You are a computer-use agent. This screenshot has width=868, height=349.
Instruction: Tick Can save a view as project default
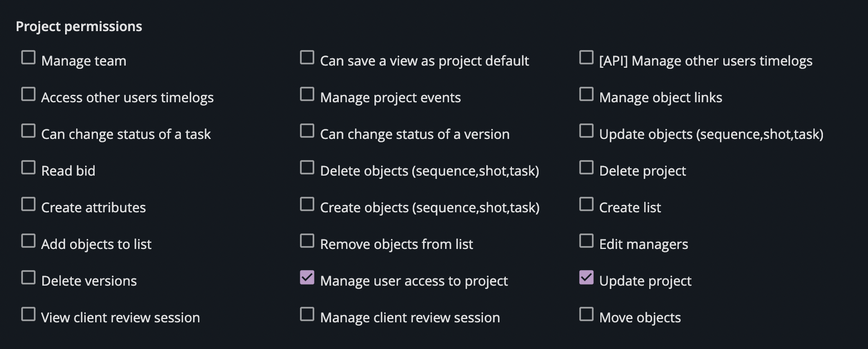point(307,58)
